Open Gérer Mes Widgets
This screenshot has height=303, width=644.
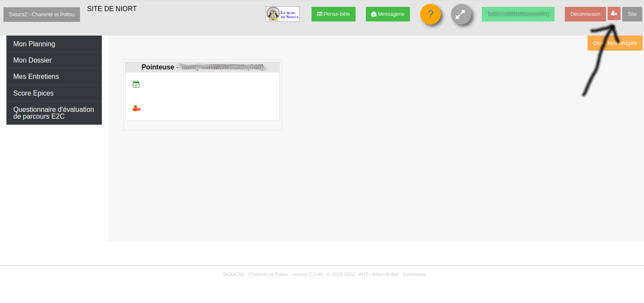pyautogui.click(x=615, y=43)
